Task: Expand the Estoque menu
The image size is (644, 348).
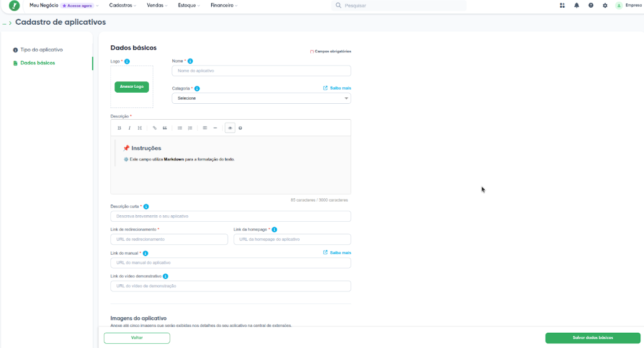Action: 189,6
